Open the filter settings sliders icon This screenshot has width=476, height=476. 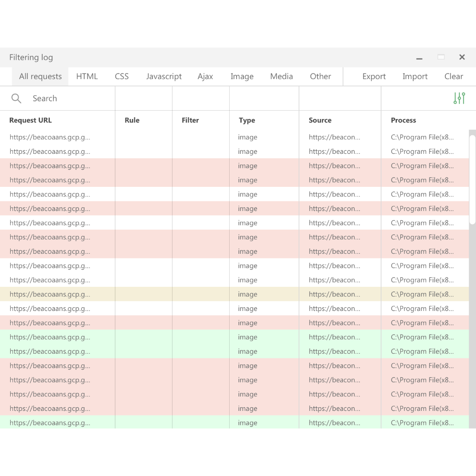pos(459,99)
